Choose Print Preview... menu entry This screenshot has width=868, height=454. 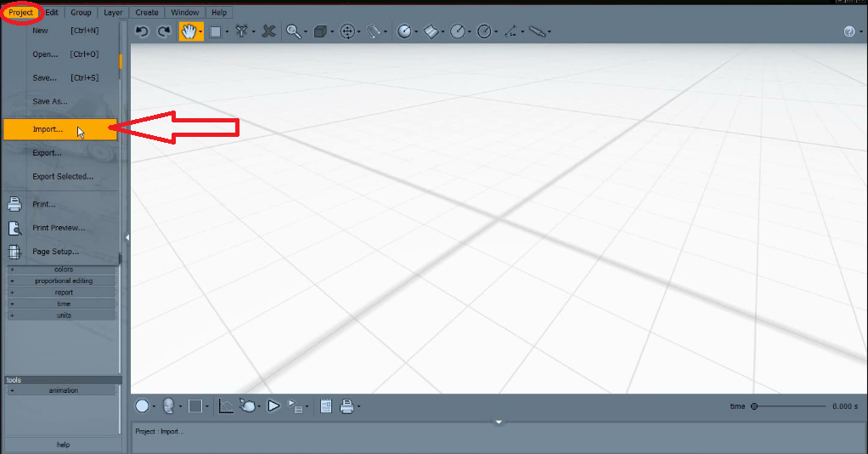[x=60, y=228]
